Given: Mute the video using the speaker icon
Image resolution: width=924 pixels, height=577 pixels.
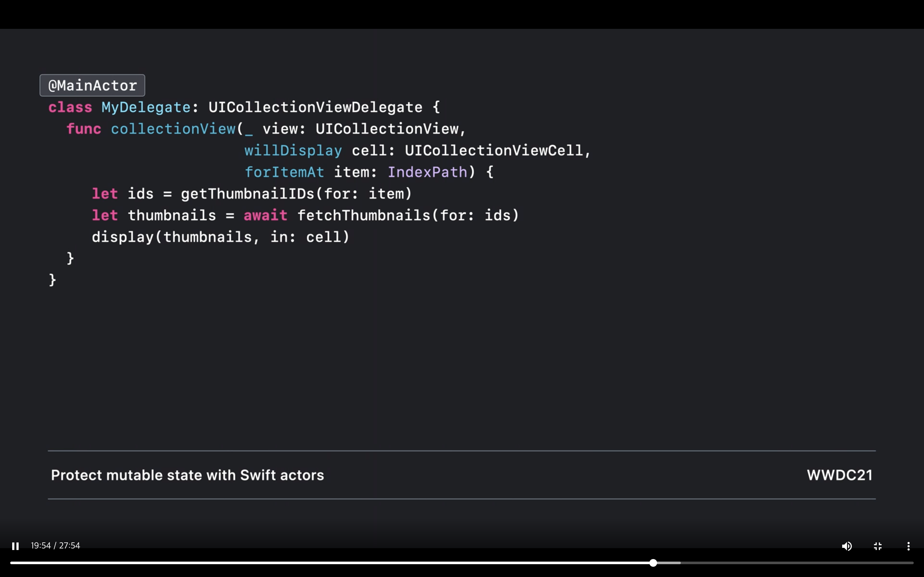Looking at the screenshot, I should tap(846, 546).
